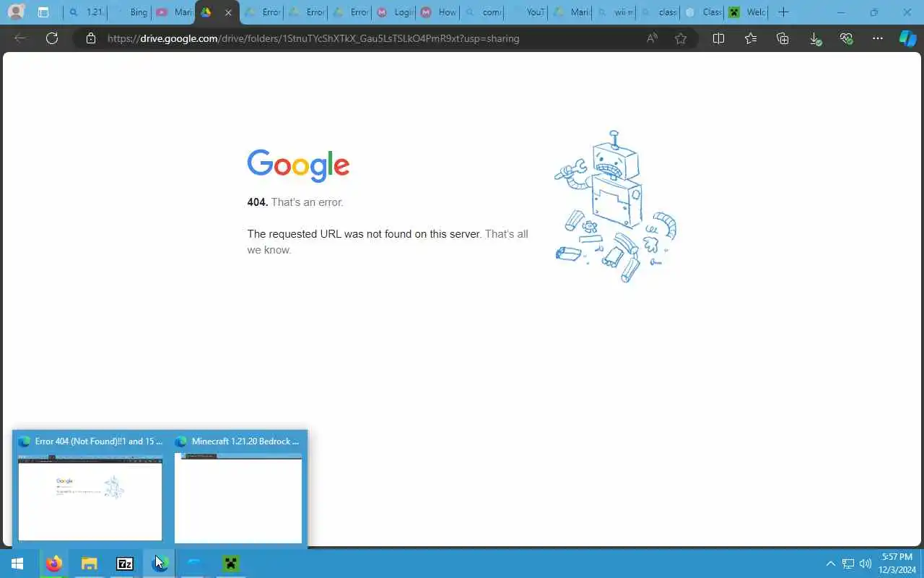This screenshot has width=924, height=578.
Task: Click the Microsoft Edge taskbar icon
Action: pos(160,564)
